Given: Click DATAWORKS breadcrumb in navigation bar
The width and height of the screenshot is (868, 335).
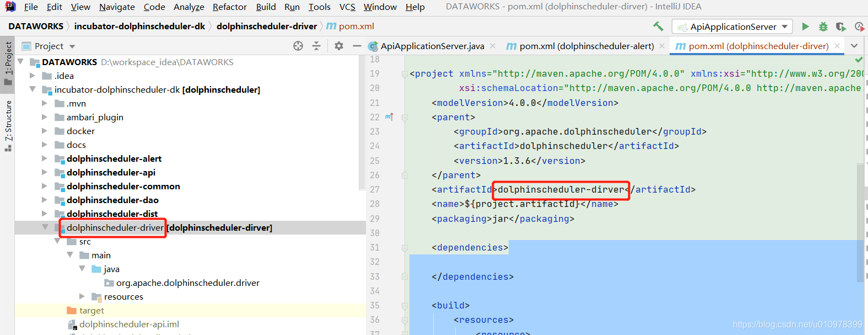Looking at the screenshot, I should point(36,26).
